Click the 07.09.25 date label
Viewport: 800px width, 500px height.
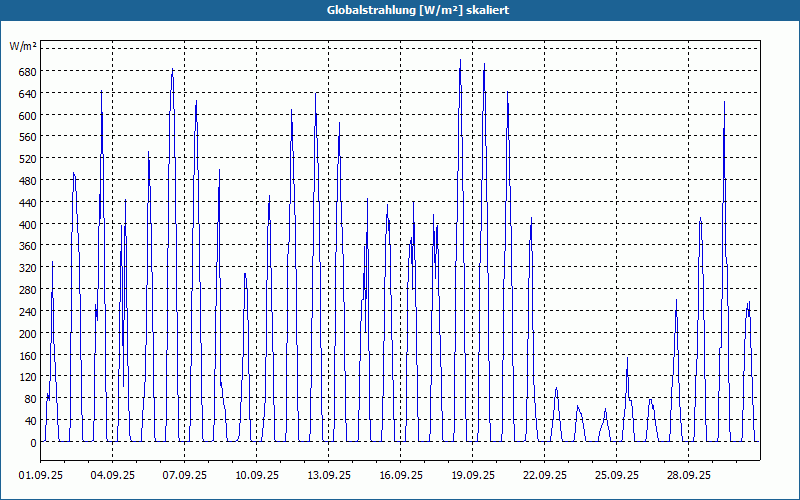click(185, 476)
